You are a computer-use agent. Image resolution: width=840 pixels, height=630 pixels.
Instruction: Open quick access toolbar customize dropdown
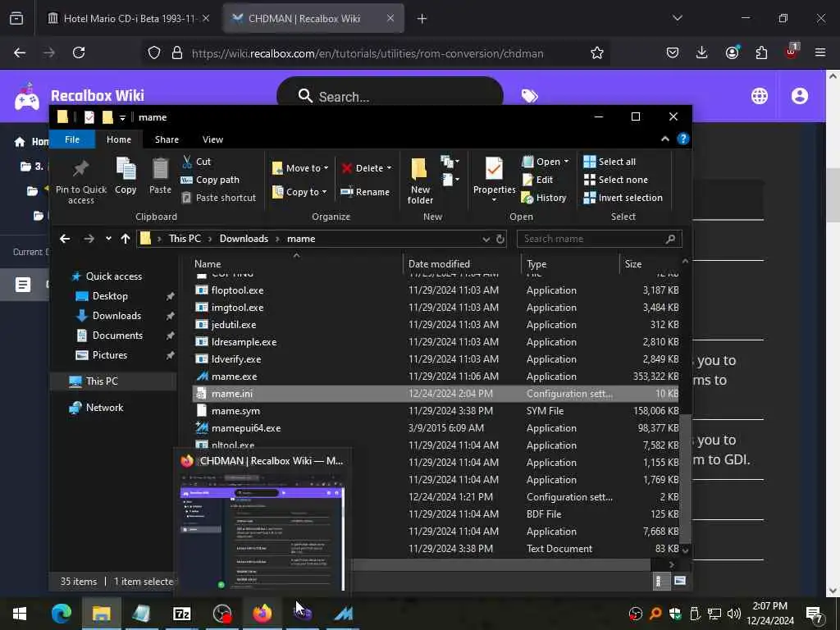pos(122,117)
